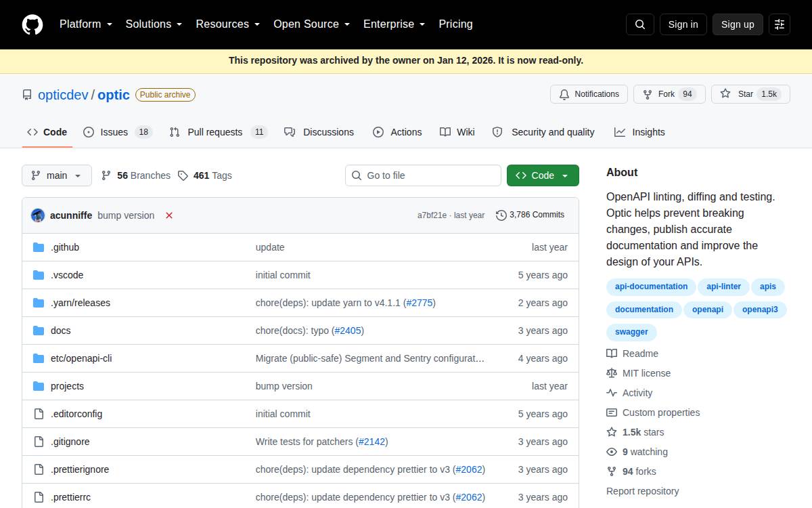The height and width of the screenshot is (508, 812).
Task: Click the commit history clock icon
Action: pos(501,215)
